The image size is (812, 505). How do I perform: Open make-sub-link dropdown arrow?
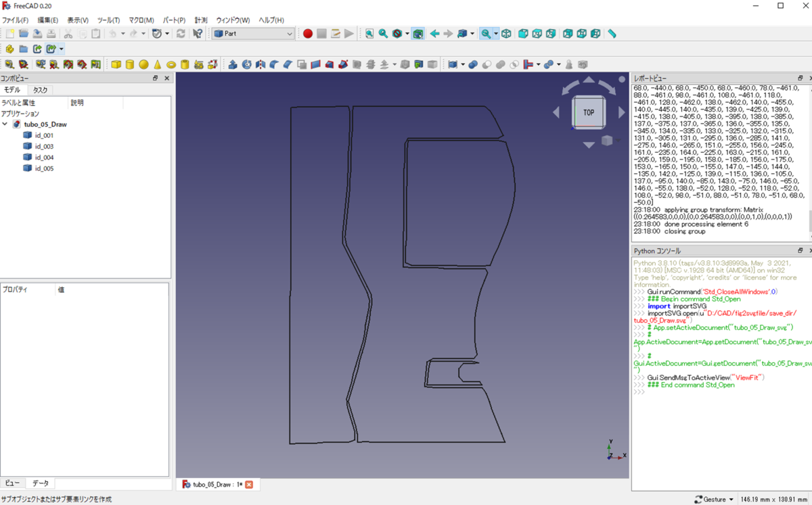tap(62, 49)
